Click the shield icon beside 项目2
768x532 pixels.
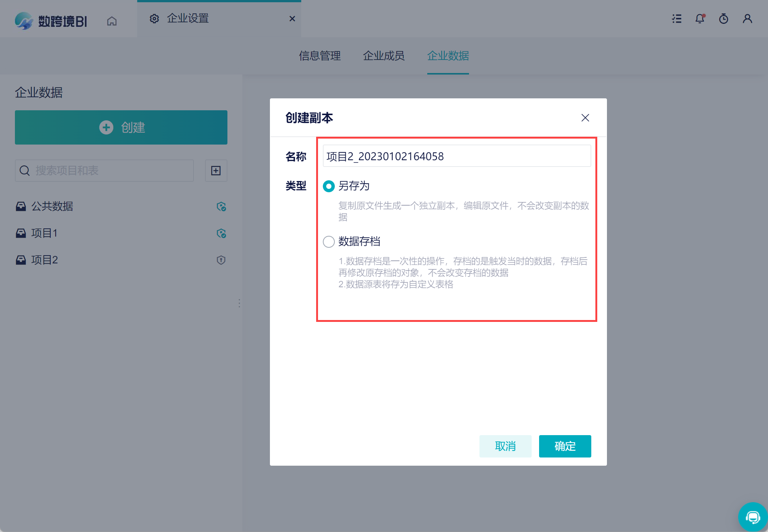(221, 260)
